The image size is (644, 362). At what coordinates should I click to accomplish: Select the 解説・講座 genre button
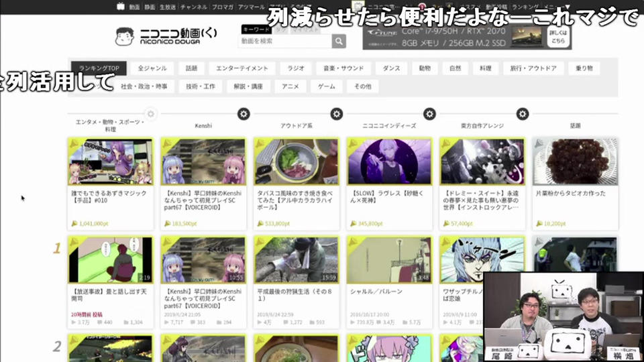[x=248, y=86]
